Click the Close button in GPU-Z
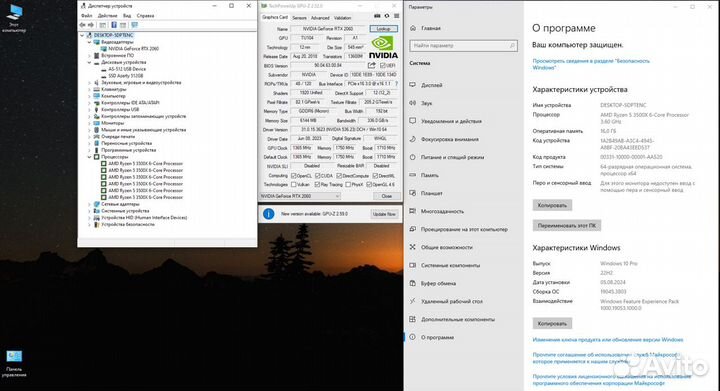720x391 pixels. click(x=387, y=196)
